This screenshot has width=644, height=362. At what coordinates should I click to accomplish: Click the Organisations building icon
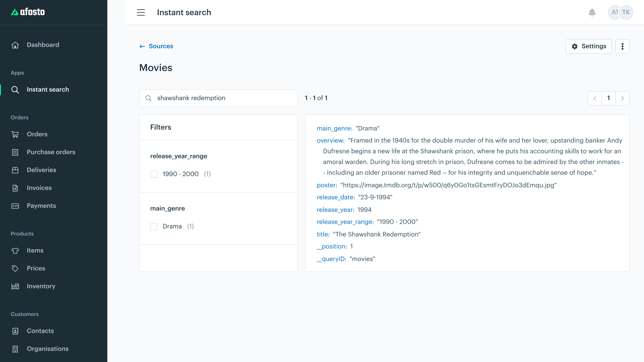(15, 349)
